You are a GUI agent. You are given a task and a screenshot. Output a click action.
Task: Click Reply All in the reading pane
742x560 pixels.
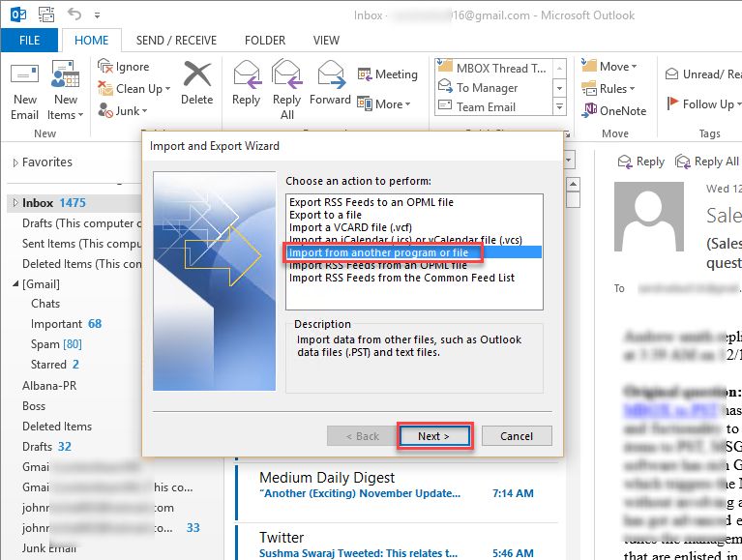point(707,162)
